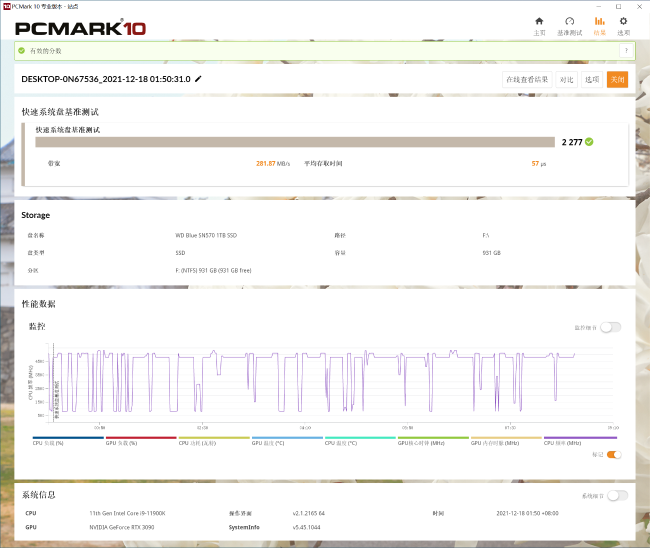Select the CPU power legend item
The height and width of the screenshot is (548, 650).
tap(214, 441)
